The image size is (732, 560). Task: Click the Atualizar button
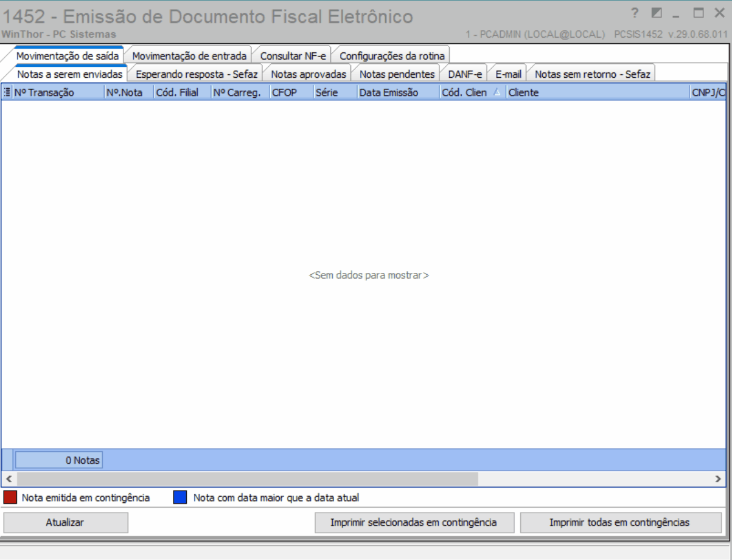click(65, 522)
